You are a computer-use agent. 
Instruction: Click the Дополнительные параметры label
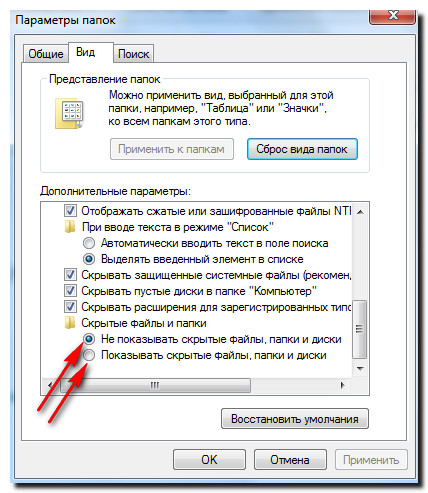(115, 191)
